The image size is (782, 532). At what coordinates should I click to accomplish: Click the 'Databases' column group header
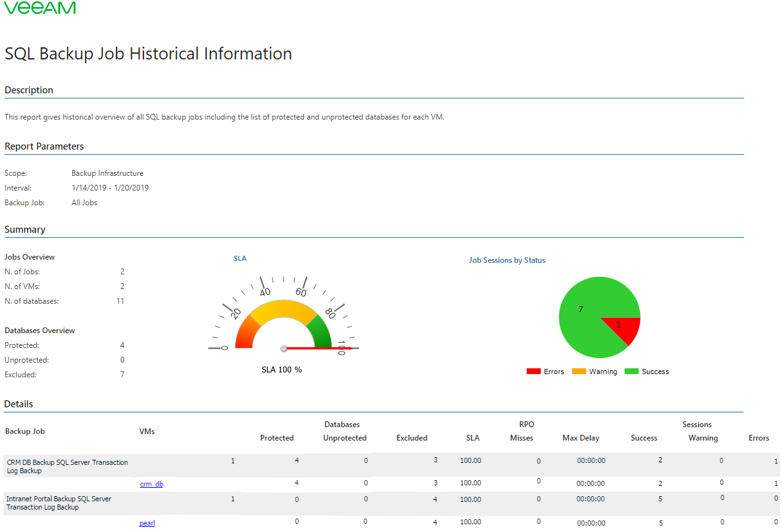coord(342,425)
